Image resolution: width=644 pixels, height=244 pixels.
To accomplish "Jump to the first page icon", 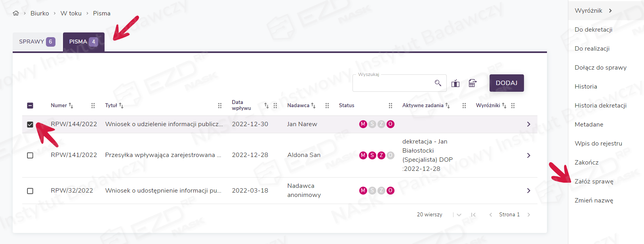I will tap(473, 215).
